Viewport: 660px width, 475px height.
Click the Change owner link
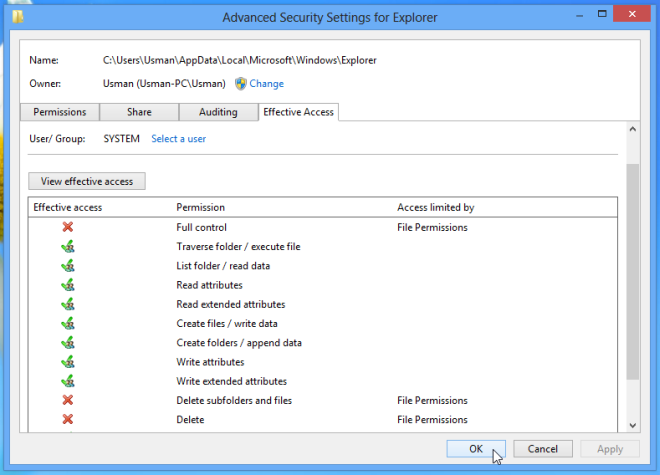[266, 84]
